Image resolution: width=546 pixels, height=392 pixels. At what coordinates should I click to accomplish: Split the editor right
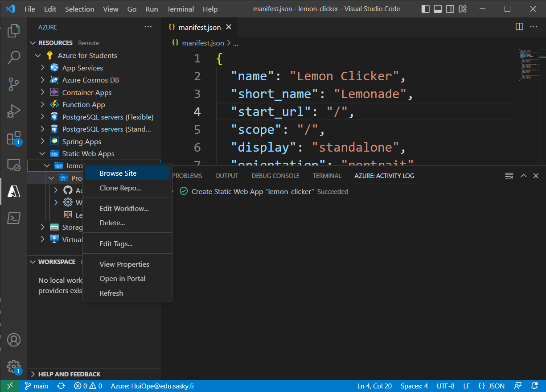click(x=519, y=27)
